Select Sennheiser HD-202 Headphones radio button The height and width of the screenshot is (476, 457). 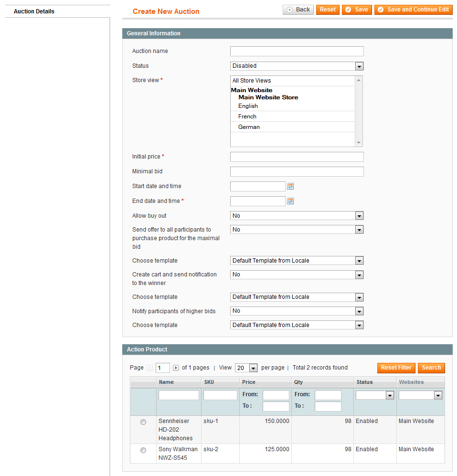coord(143,422)
